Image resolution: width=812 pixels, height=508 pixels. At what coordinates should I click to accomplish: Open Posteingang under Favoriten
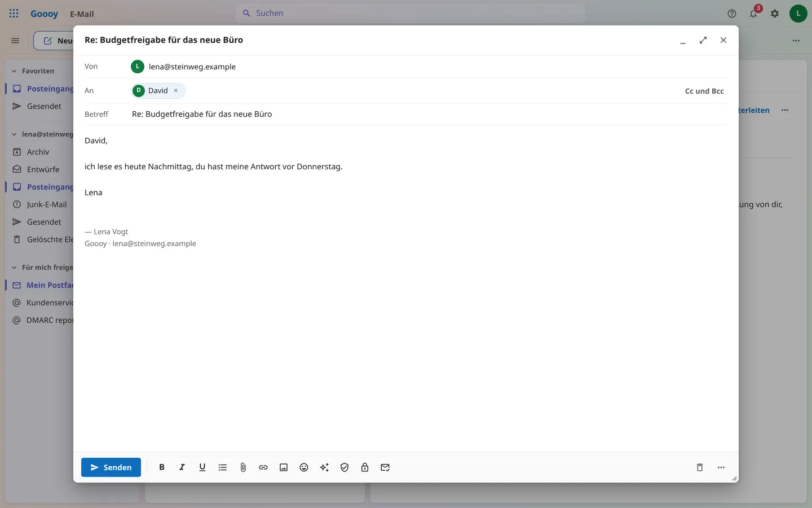click(42, 89)
